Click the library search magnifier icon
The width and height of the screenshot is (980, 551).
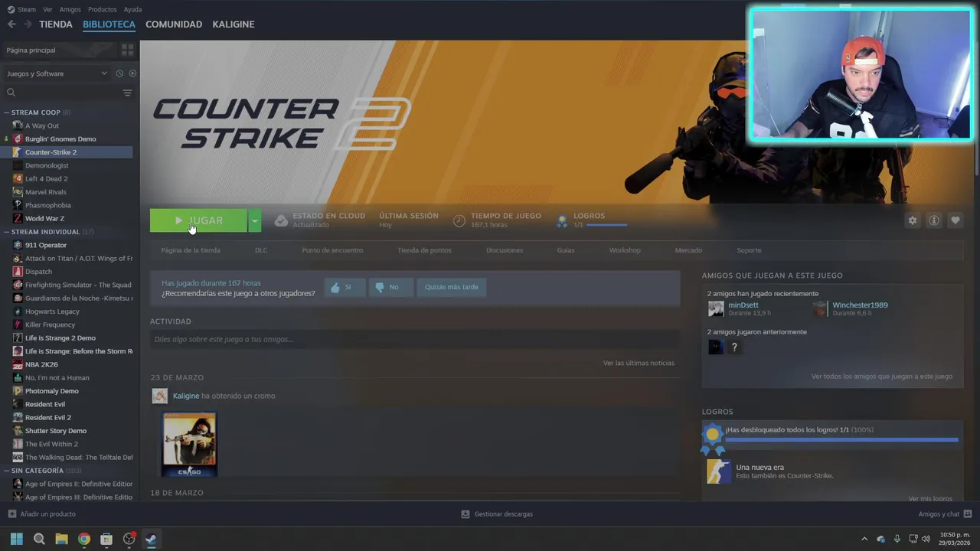pos(11,93)
